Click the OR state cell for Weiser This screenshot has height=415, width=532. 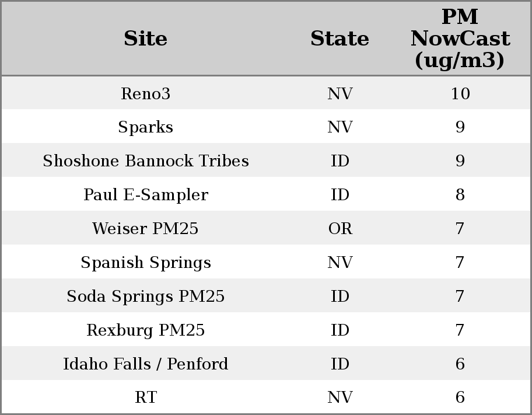point(339,229)
